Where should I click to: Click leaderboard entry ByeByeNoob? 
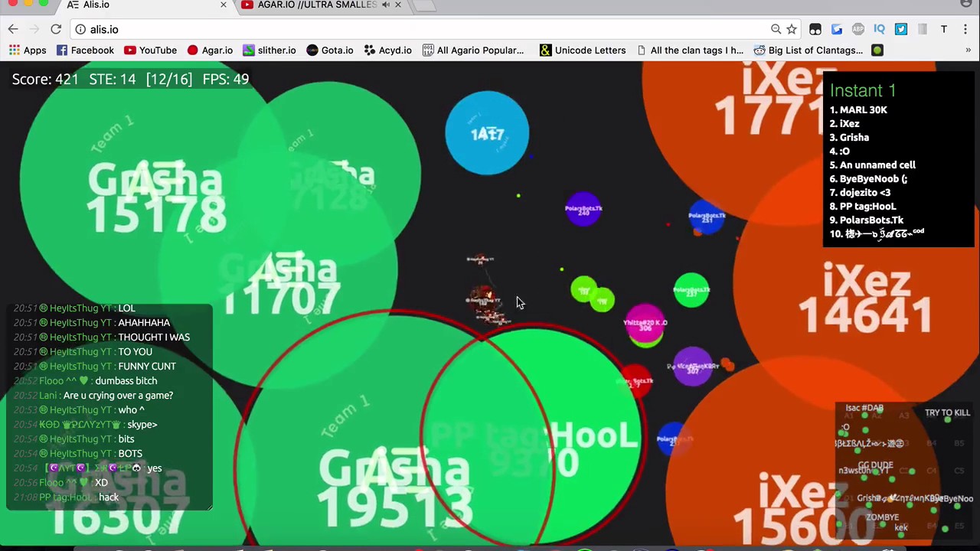868,178
